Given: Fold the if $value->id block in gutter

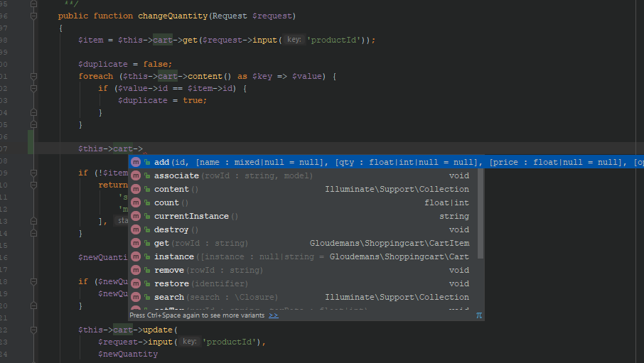Looking at the screenshot, I should click(33, 88).
